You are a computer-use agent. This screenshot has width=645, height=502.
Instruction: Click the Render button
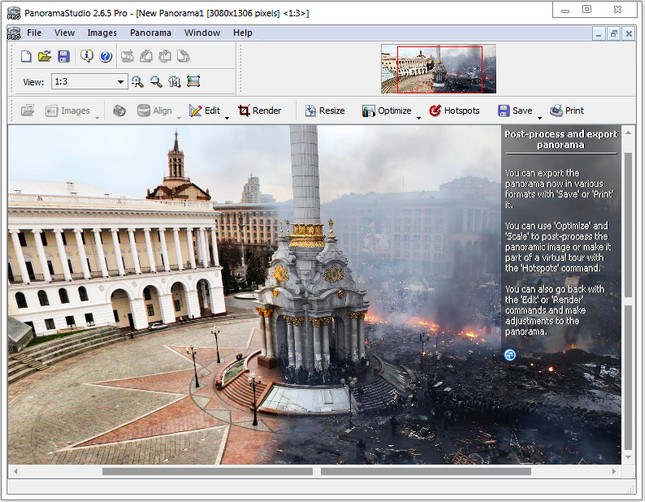[x=259, y=111]
